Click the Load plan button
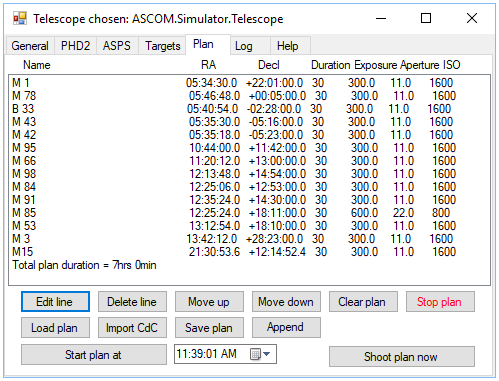Screen dimensions: 499x381 pyautogui.click(x=55, y=328)
